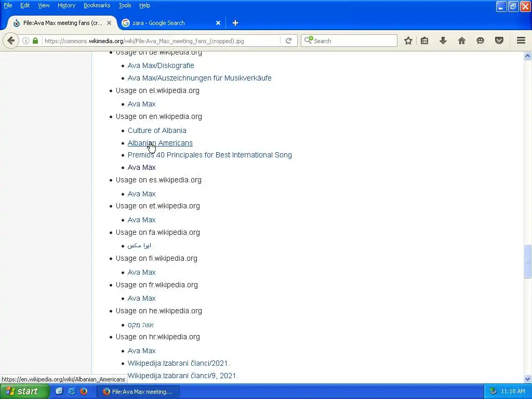This screenshot has width=532, height=399.
Task: Open the View menu
Action: click(44, 5)
